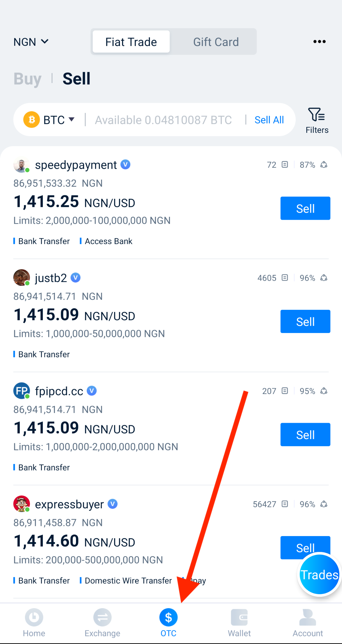Open the three-dot overflow menu
This screenshot has height=644, width=342.
[x=319, y=42]
